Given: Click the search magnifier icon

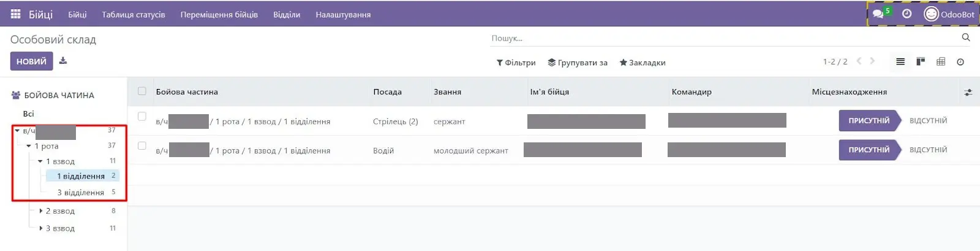Looking at the screenshot, I should point(966,37).
